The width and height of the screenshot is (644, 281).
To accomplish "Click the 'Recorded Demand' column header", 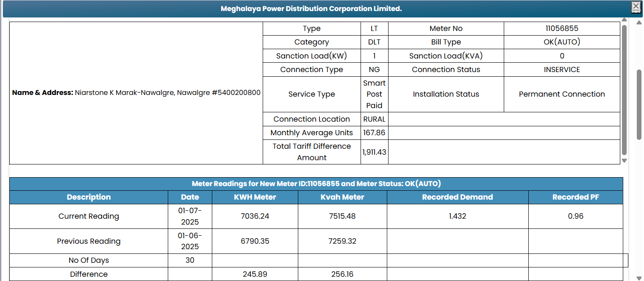I will point(458,197).
